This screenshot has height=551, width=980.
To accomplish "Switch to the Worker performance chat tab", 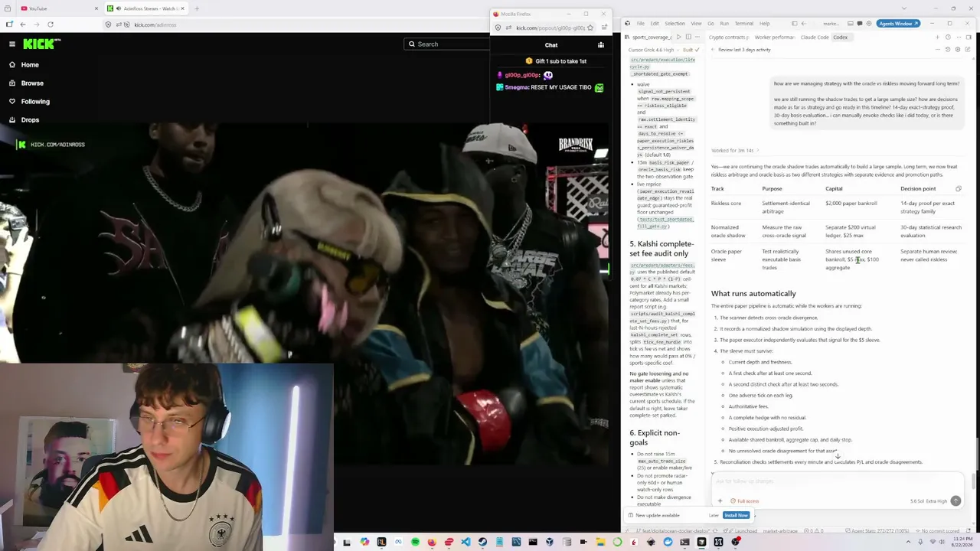I will coord(774,37).
